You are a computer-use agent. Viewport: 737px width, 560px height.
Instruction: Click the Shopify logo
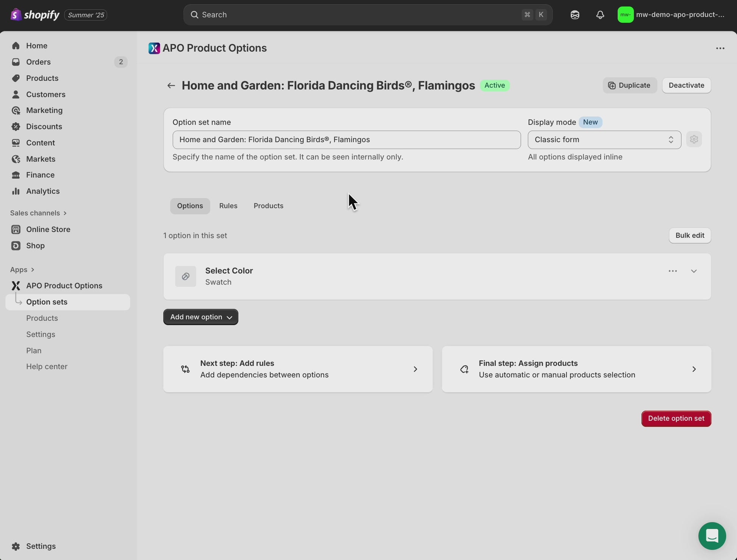click(35, 15)
